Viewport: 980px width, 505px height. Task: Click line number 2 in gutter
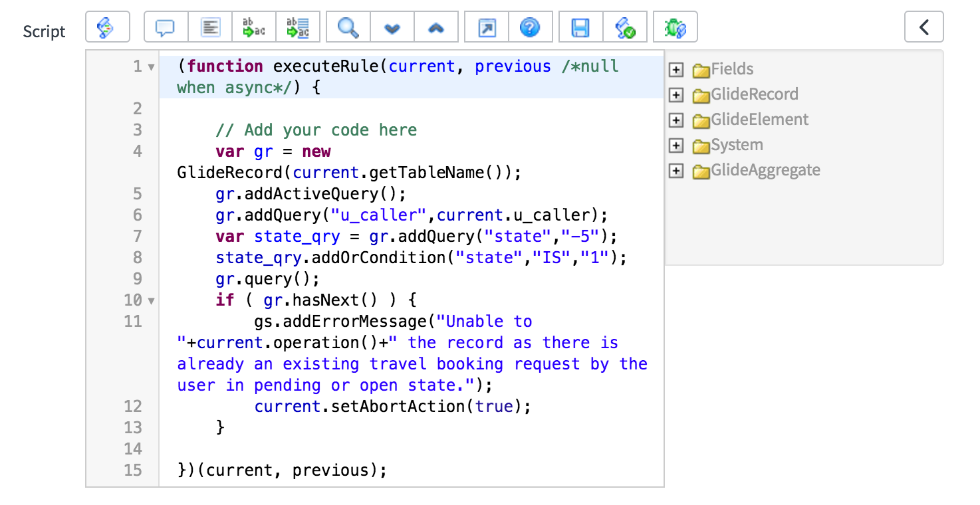[138, 109]
